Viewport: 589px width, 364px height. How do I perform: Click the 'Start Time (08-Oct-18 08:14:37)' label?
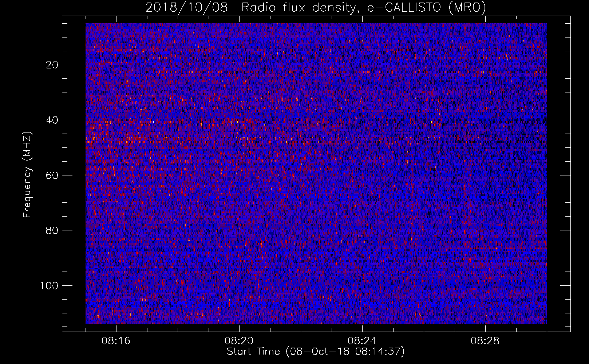[x=316, y=352]
